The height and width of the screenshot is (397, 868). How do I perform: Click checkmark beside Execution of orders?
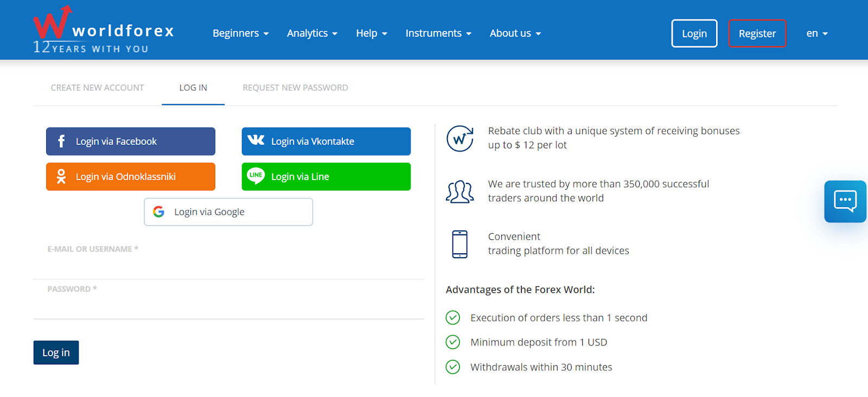(x=452, y=317)
